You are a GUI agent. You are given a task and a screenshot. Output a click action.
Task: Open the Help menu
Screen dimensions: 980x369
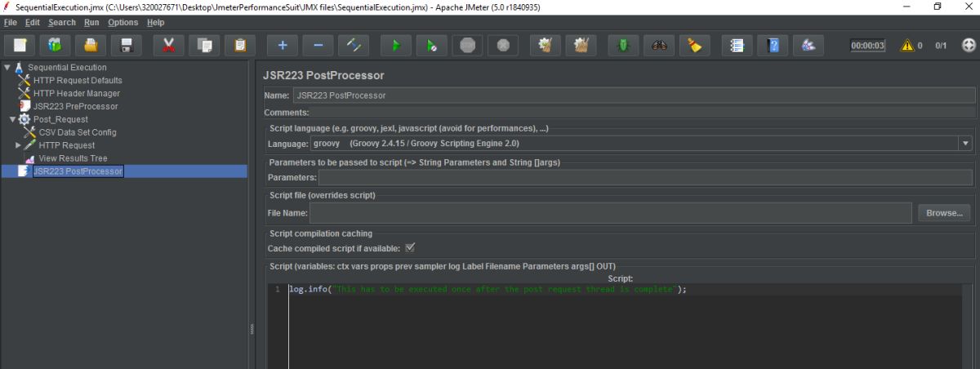pyautogui.click(x=155, y=22)
